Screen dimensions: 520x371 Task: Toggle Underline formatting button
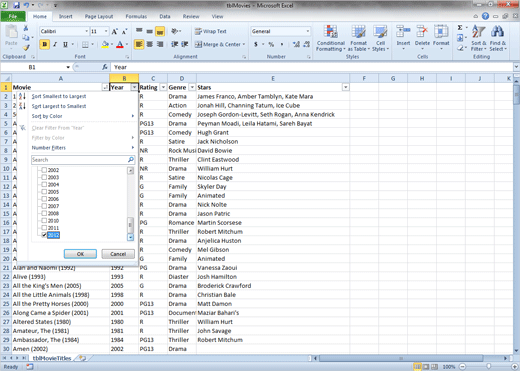pyautogui.click(x=65, y=44)
